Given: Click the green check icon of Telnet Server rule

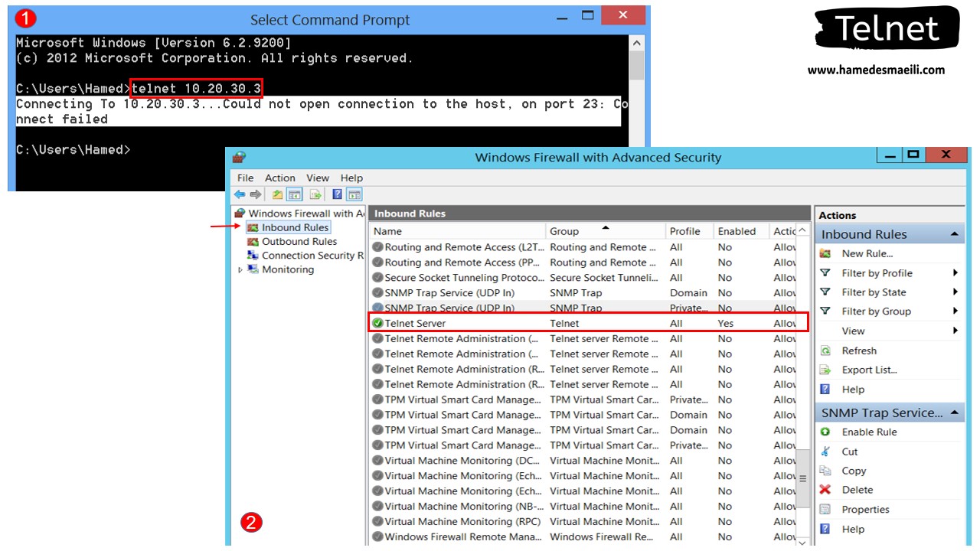Looking at the screenshot, I should [377, 323].
